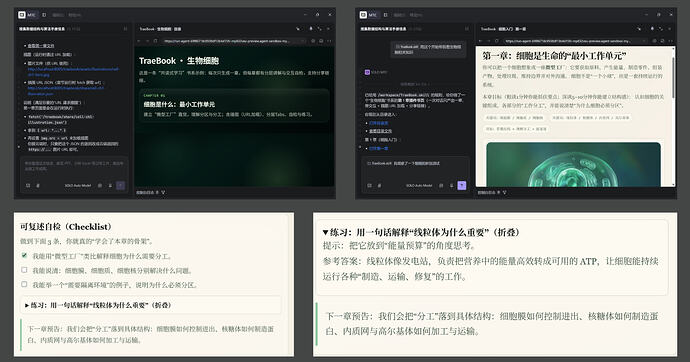Screen dimensions: 690x362
Task: Click the browser back arrow in the 生物细胞 目录 window
Action: [139, 41]
